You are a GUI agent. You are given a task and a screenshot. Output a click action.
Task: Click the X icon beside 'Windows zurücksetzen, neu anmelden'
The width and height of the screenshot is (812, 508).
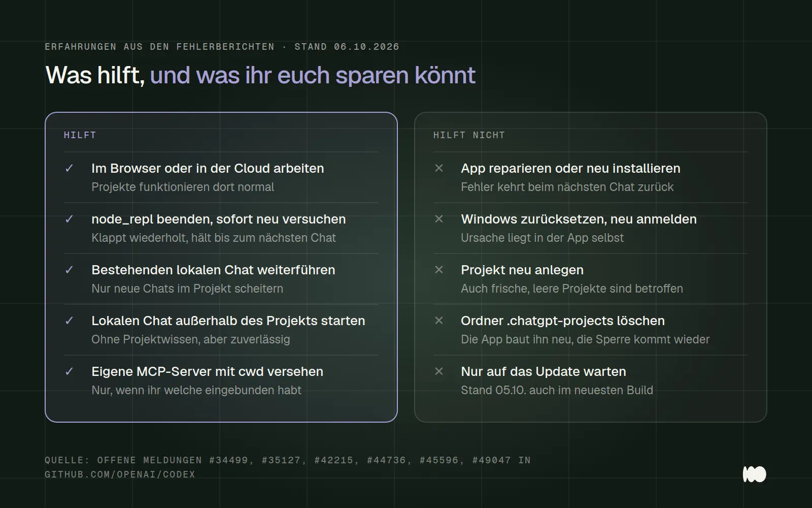[439, 219]
